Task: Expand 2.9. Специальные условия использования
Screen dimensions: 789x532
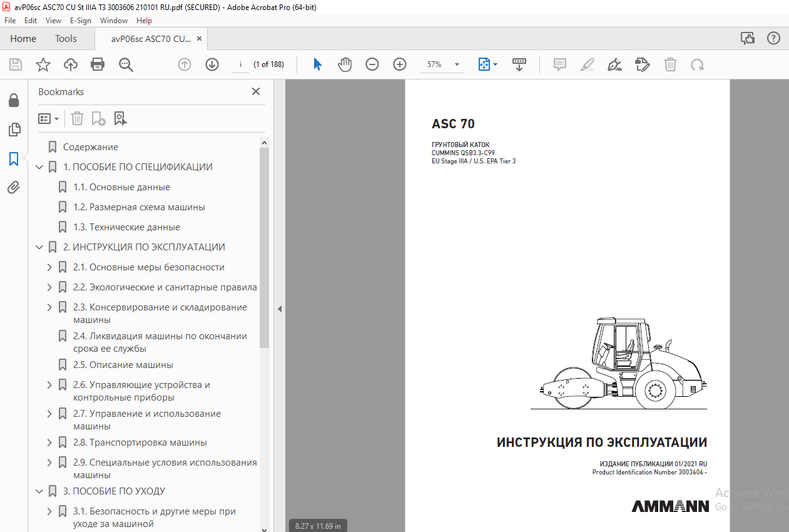Action: (x=49, y=463)
